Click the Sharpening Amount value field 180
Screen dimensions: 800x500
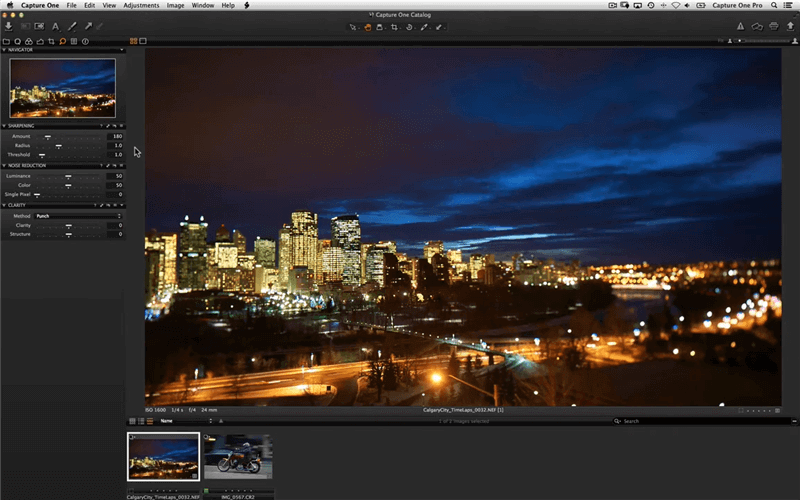click(115, 137)
